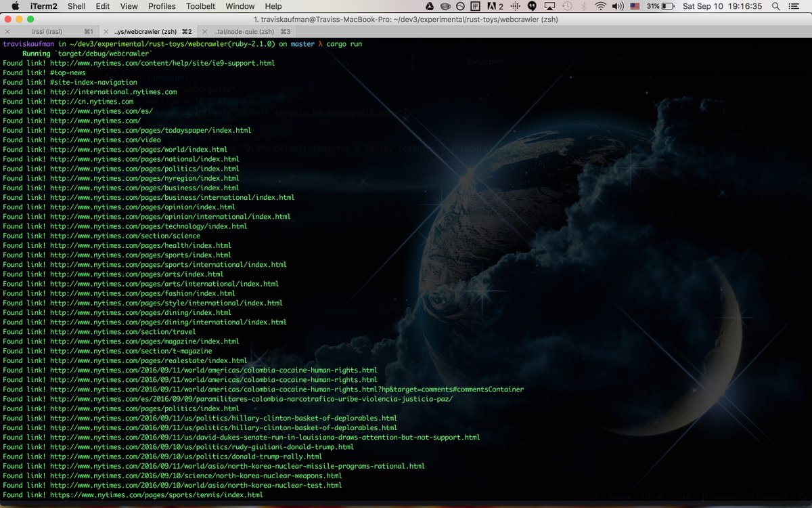
Task: Click the Time Machine status icon
Action: tap(567, 6)
